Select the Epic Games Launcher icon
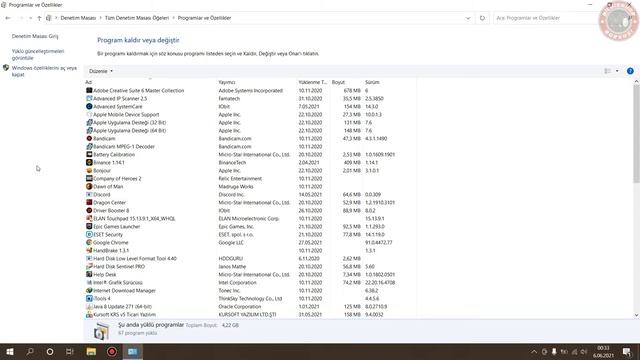Viewport: 640px width, 360px height. pos(89,226)
